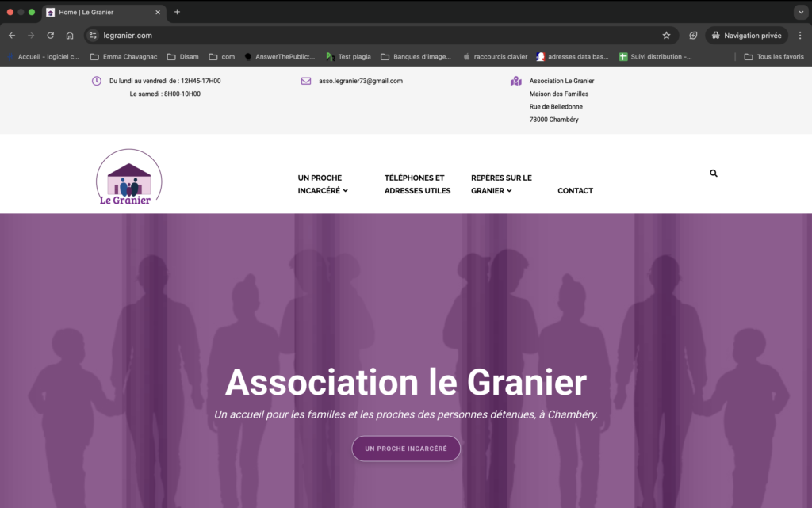Go to the browser home icon
The height and width of the screenshot is (508, 812).
70,36
